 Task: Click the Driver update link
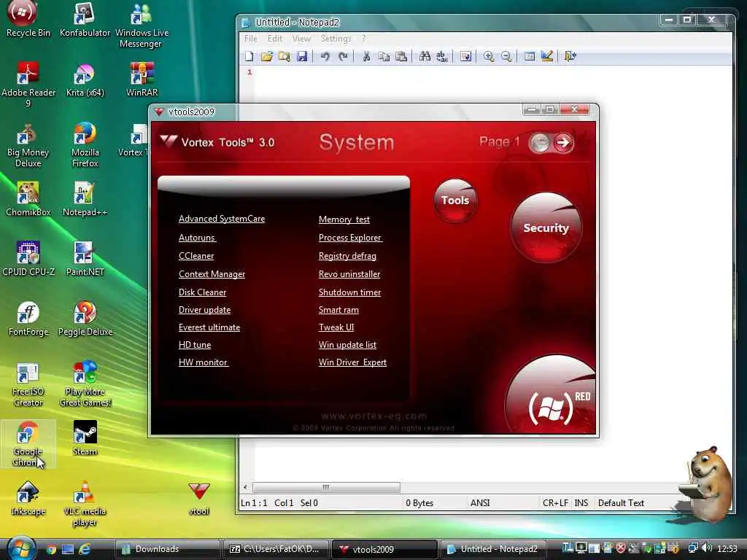pyautogui.click(x=205, y=310)
